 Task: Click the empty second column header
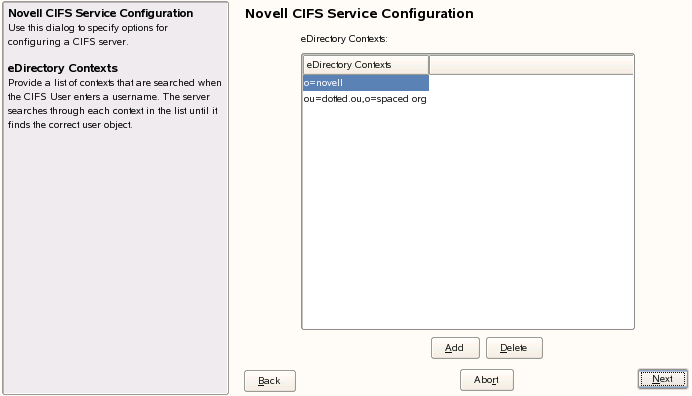[531, 65]
